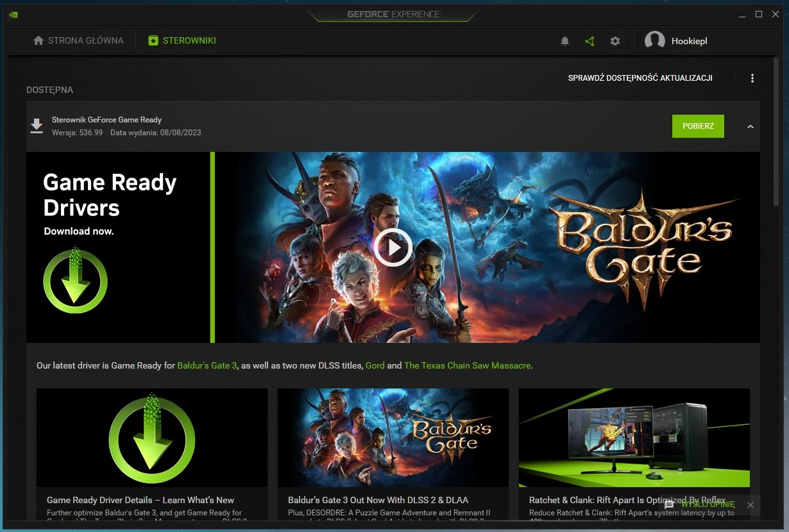
Task: Open The Texas Chain Saw Massacre link
Action: pos(468,365)
